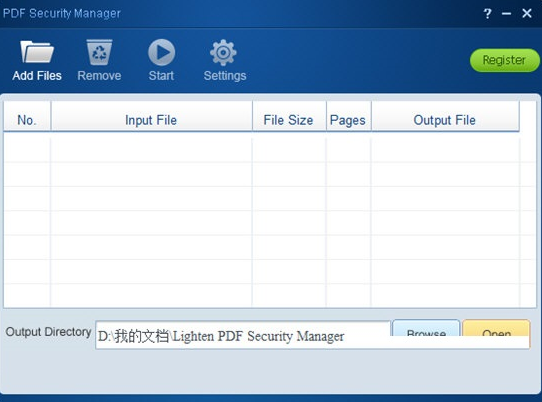Click the File Size column header

tap(289, 116)
